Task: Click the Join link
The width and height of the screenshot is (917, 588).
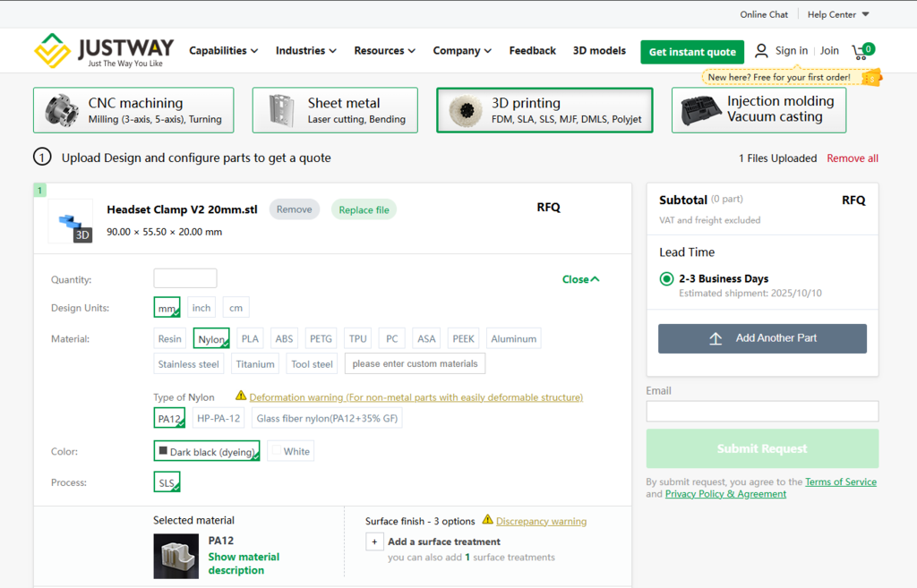Action: pos(829,51)
